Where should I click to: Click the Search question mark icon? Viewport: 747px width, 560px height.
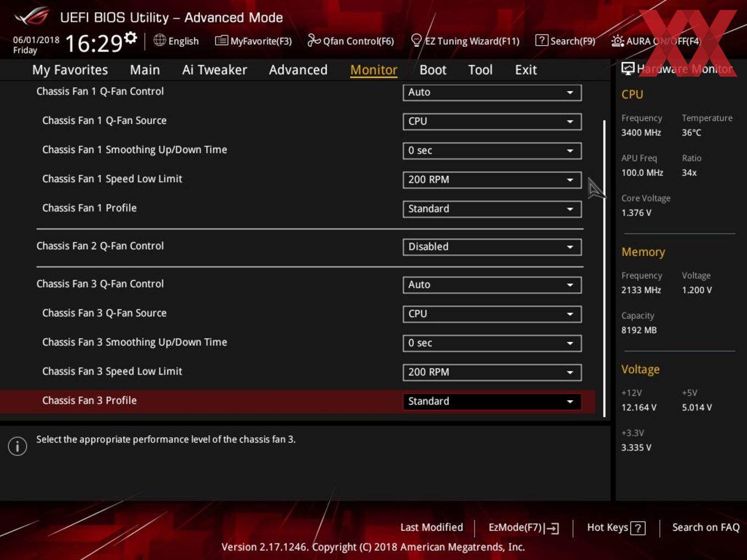click(542, 40)
